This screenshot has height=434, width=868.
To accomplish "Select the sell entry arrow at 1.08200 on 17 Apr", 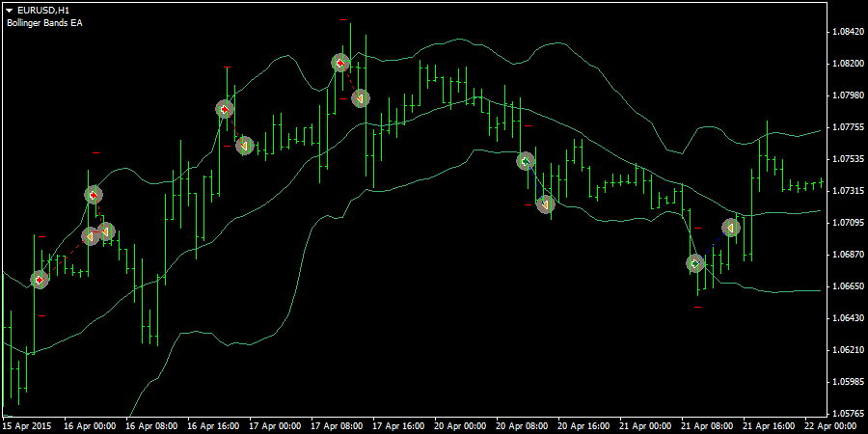I will 341,63.
